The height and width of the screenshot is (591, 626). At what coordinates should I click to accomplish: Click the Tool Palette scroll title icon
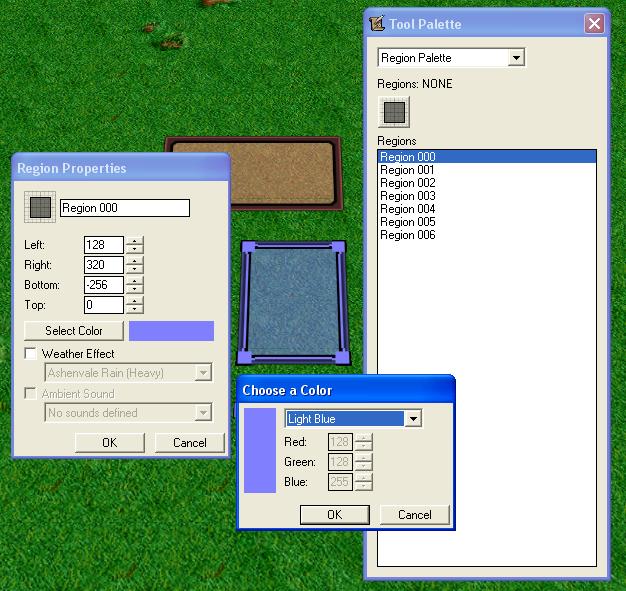click(x=377, y=24)
